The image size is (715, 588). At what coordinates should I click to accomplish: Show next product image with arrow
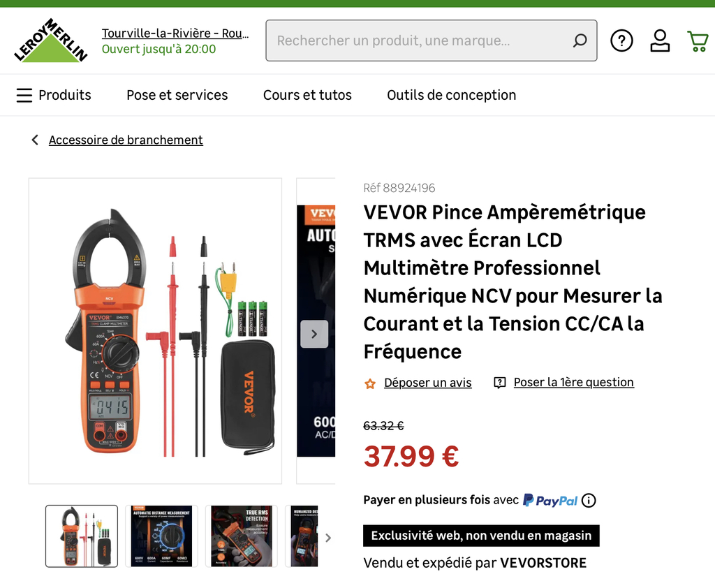click(x=314, y=334)
